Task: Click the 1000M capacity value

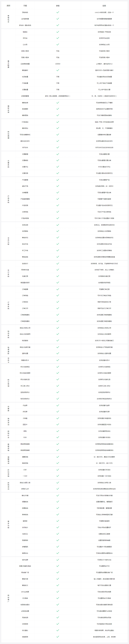Action: 58,64
